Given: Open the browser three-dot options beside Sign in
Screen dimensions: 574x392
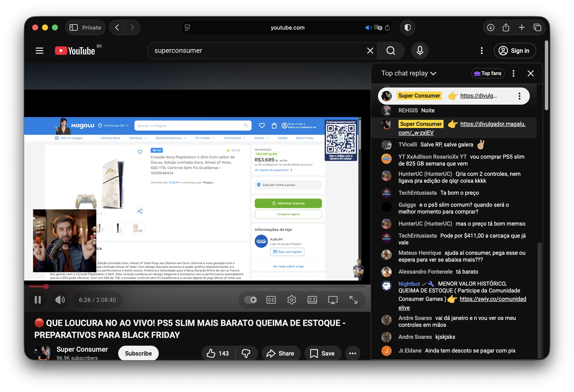Looking at the screenshot, I should pyautogui.click(x=481, y=51).
